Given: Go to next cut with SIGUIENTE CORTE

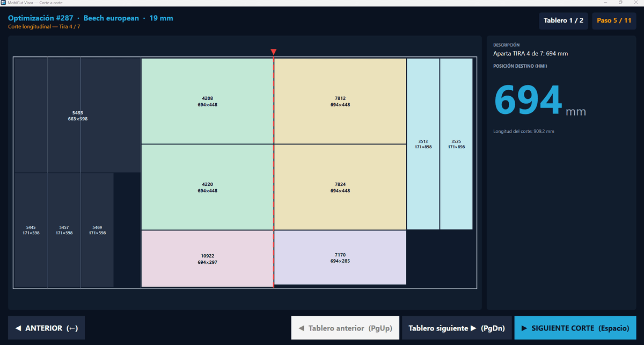Looking at the screenshot, I should [575, 328].
